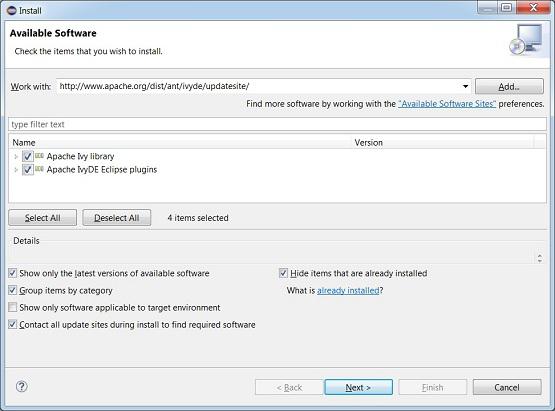Screen dimensions: 555x411
Task: Open the Available Software Sites link
Action: (447, 104)
